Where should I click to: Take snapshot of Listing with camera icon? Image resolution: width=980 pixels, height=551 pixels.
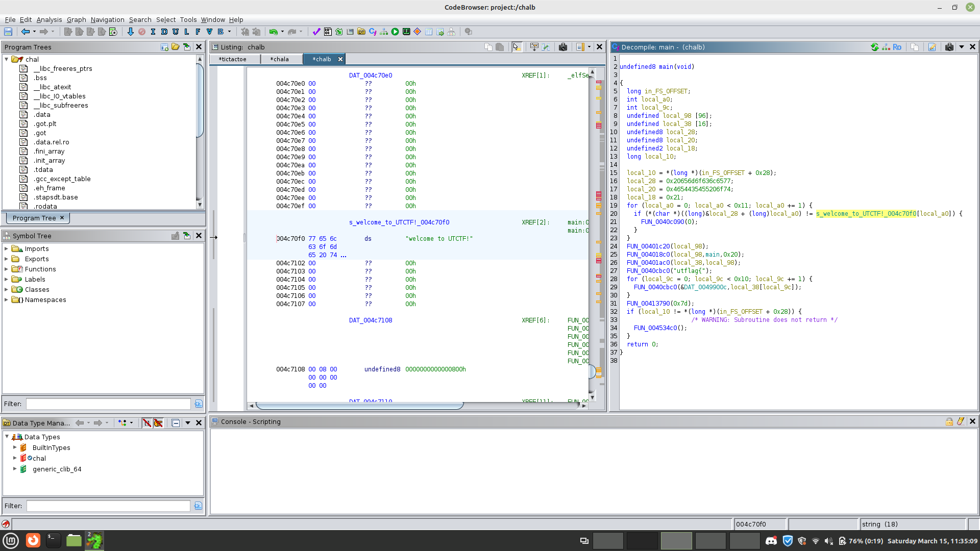[x=562, y=47]
